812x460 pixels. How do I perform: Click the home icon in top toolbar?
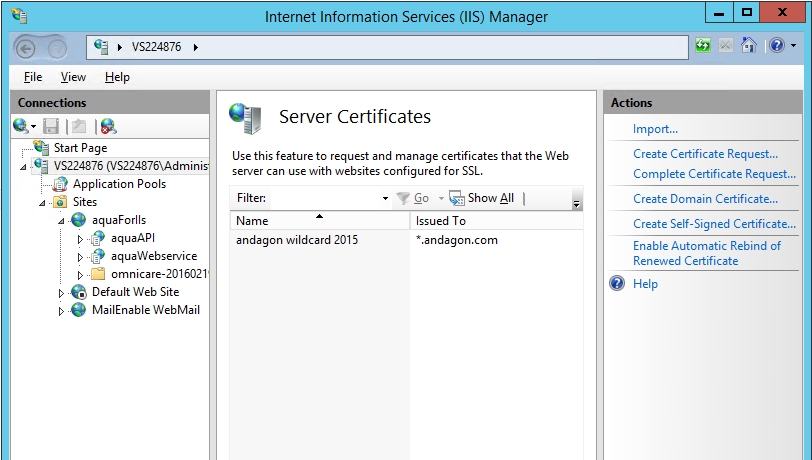click(x=748, y=47)
